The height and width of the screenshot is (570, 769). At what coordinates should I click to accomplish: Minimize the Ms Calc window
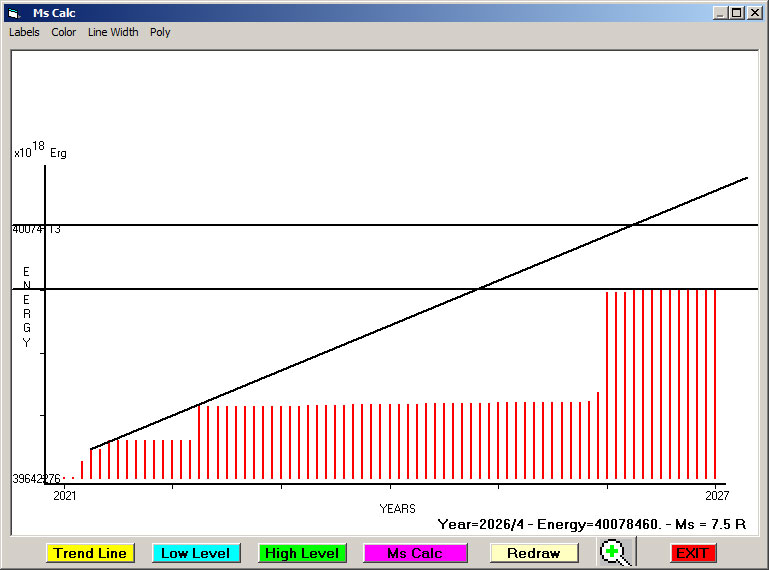coord(720,13)
